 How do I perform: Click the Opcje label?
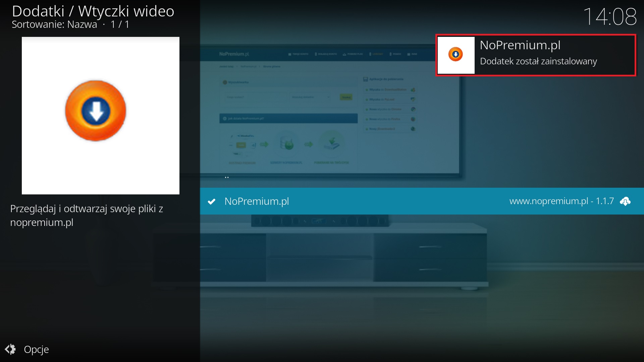tap(36, 350)
